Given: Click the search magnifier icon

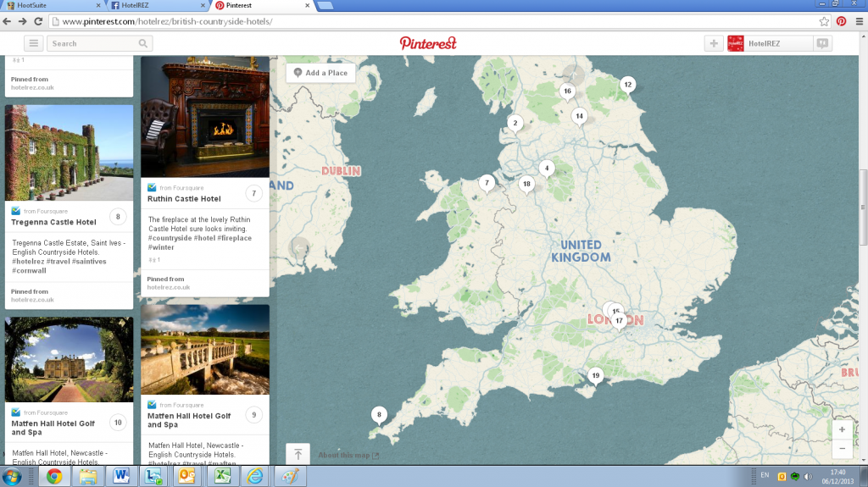Looking at the screenshot, I should pyautogui.click(x=142, y=43).
